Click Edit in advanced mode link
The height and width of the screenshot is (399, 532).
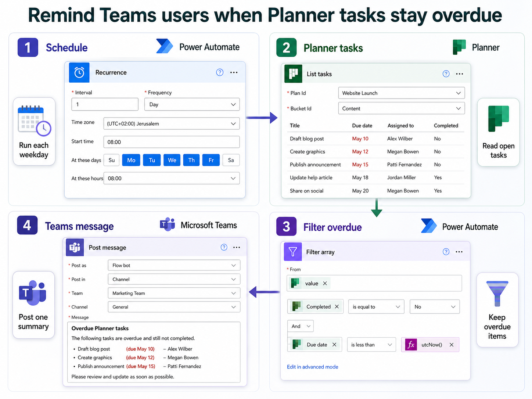tap(313, 367)
